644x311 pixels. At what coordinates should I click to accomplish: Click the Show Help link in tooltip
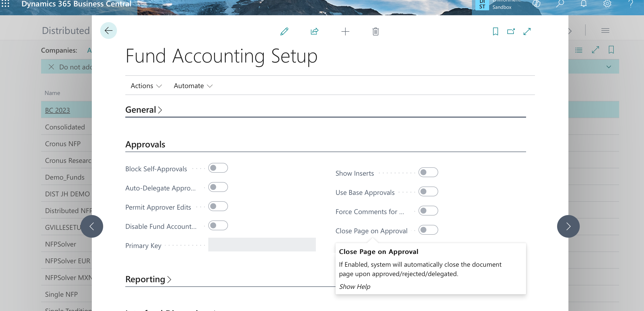pos(354,287)
